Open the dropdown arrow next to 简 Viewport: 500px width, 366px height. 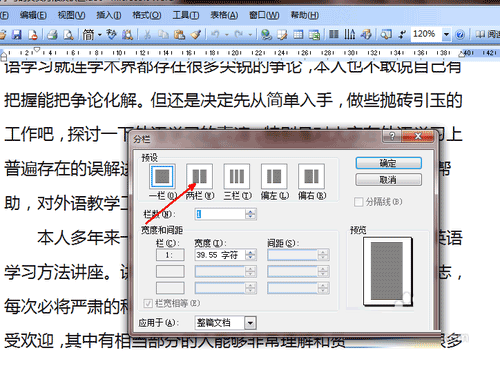(100, 35)
